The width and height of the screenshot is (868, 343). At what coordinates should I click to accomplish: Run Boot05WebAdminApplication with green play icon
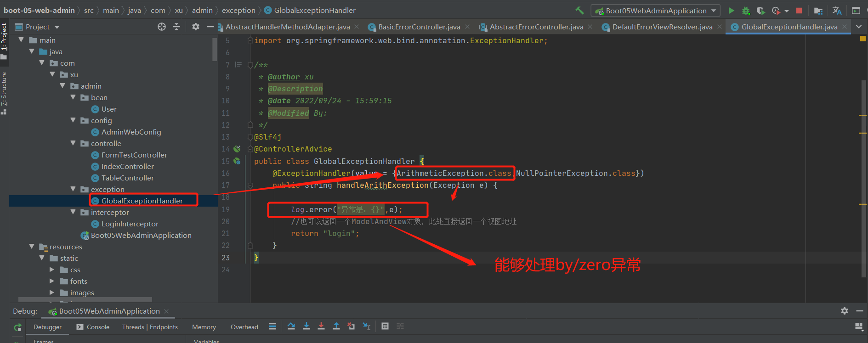[731, 10]
